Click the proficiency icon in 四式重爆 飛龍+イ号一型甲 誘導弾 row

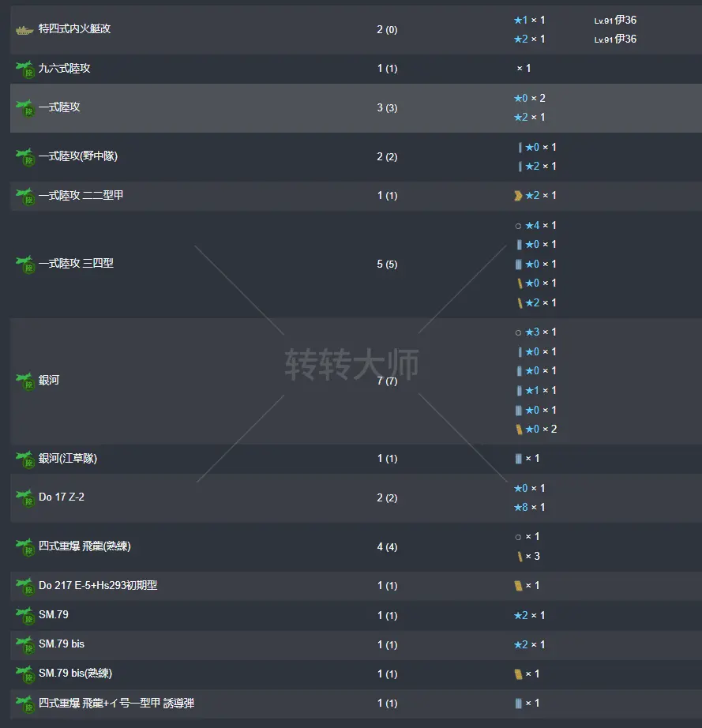tap(518, 704)
